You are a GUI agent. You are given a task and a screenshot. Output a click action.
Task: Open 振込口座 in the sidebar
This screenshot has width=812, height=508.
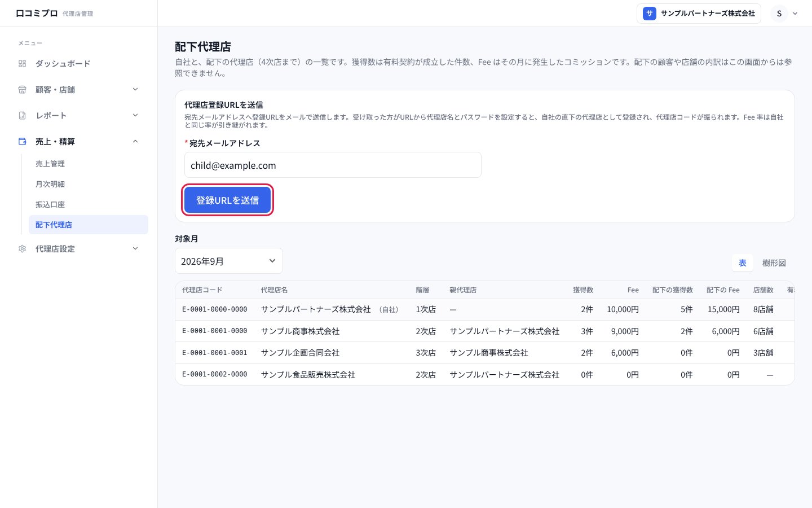point(89,204)
